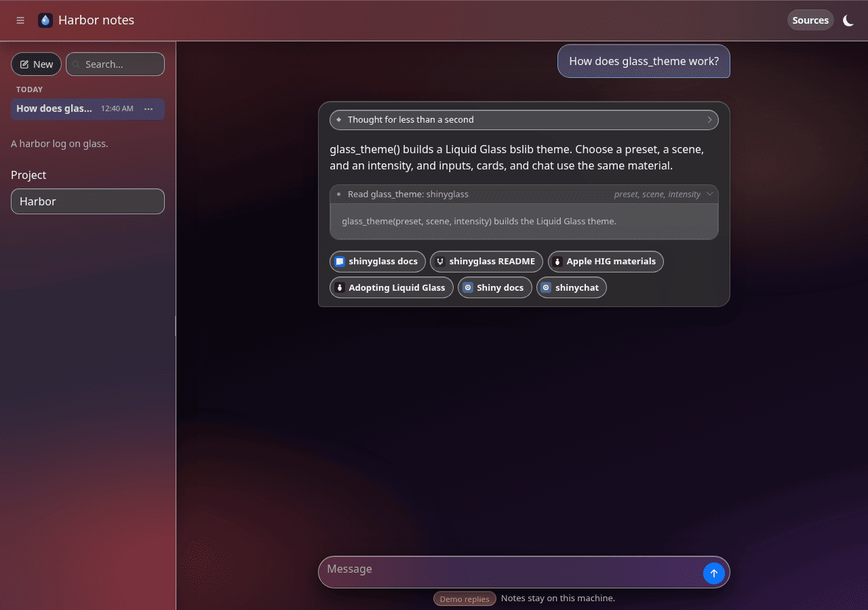Image resolution: width=868 pixels, height=610 pixels.
Task: Click the glass_theme tool result text
Action: pyautogui.click(x=479, y=222)
